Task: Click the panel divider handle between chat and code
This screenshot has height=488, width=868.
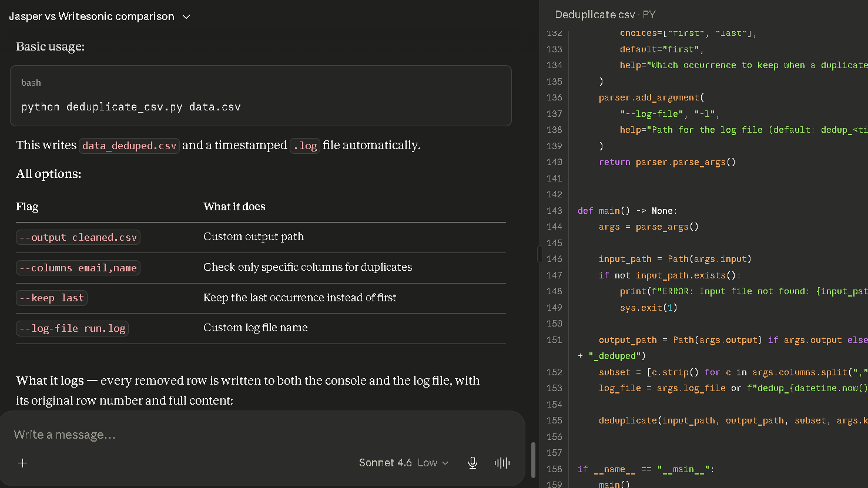Action: click(x=539, y=254)
